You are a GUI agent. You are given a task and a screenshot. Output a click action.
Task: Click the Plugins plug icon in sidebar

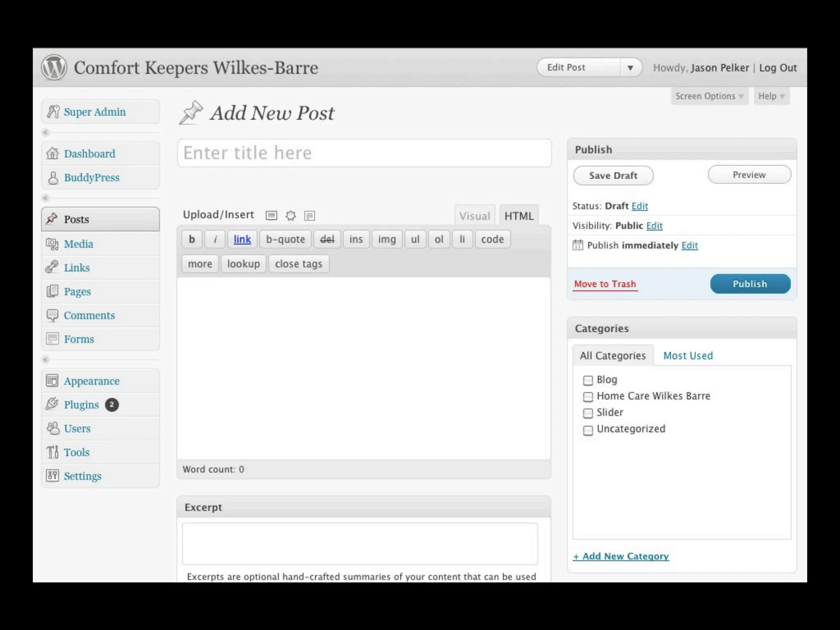click(x=52, y=404)
